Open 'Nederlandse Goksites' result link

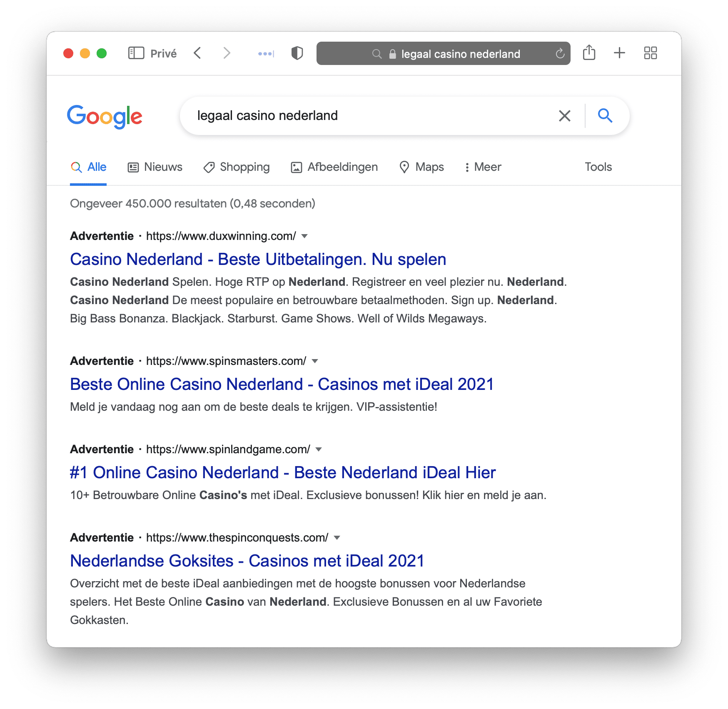click(x=247, y=561)
